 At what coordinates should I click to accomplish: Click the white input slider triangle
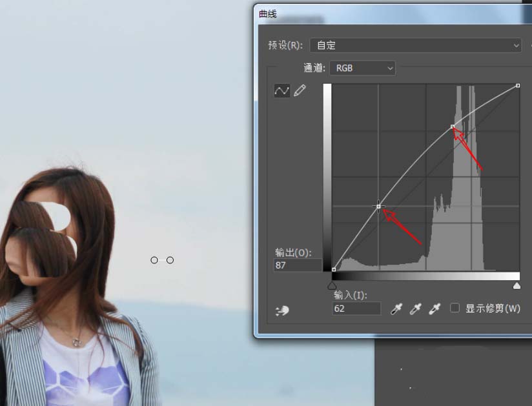pyautogui.click(x=517, y=285)
